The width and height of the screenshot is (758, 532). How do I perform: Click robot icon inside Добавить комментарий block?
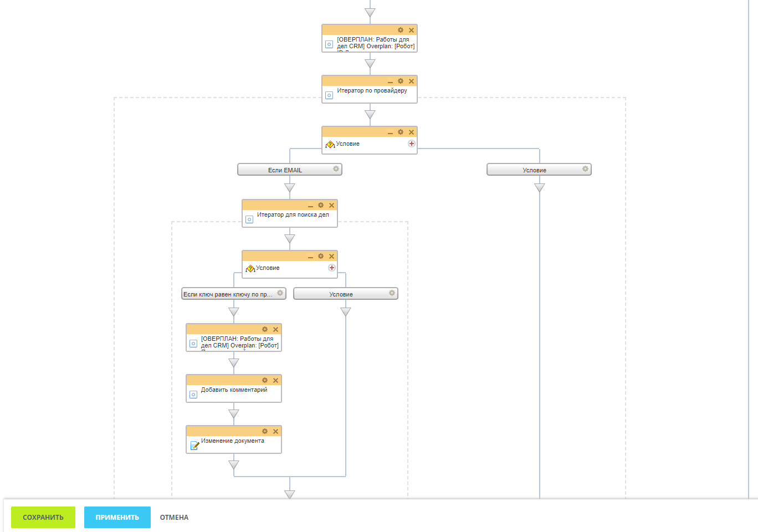pyautogui.click(x=193, y=394)
